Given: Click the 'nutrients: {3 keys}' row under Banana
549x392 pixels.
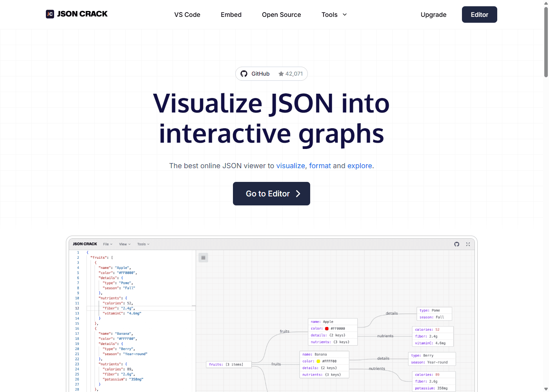Looking at the screenshot, I should pos(324,375).
